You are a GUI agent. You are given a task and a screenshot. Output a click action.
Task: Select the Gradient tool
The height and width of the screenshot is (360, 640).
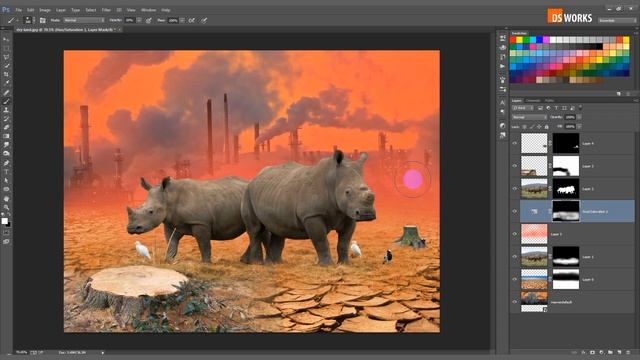click(x=6, y=136)
